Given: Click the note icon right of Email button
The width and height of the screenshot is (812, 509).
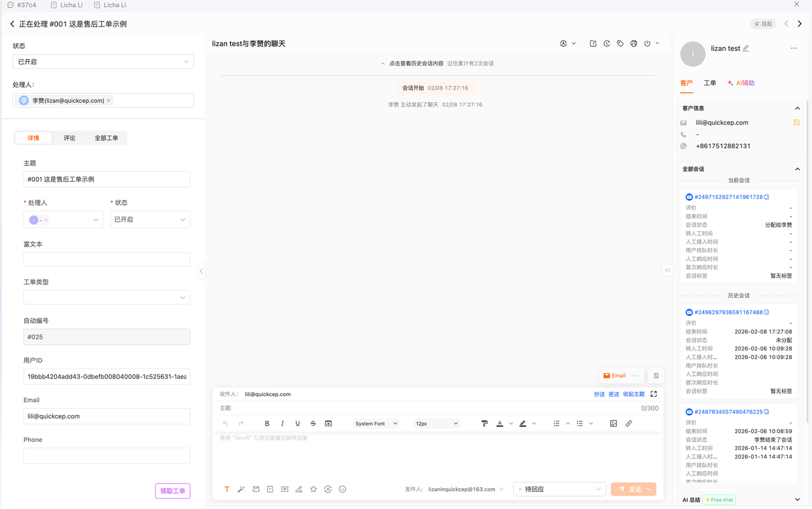Looking at the screenshot, I should 656,376.
